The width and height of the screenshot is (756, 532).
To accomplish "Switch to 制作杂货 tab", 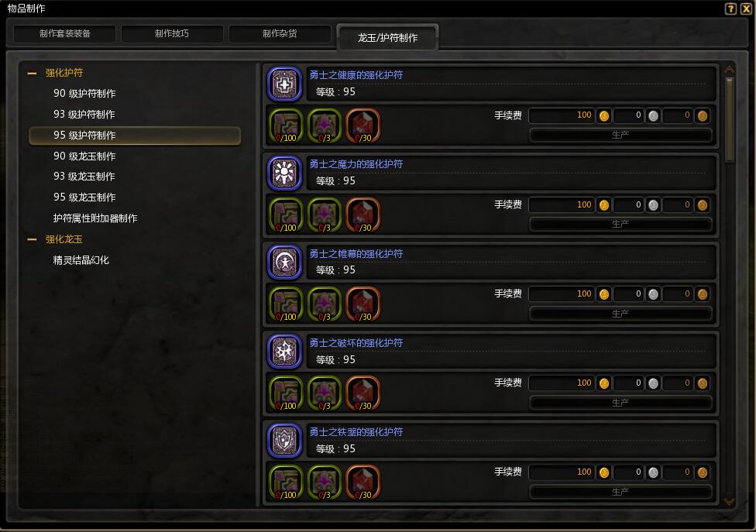I will pyautogui.click(x=280, y=34).
